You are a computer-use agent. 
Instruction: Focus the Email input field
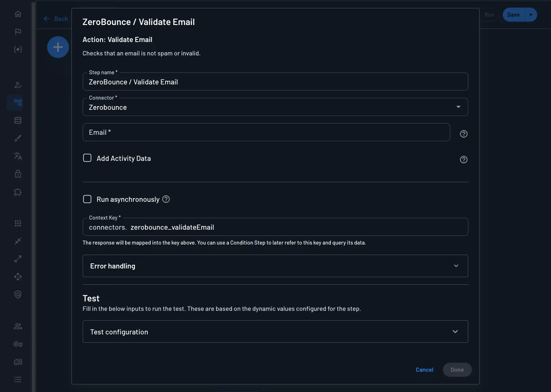coord(266,132)
